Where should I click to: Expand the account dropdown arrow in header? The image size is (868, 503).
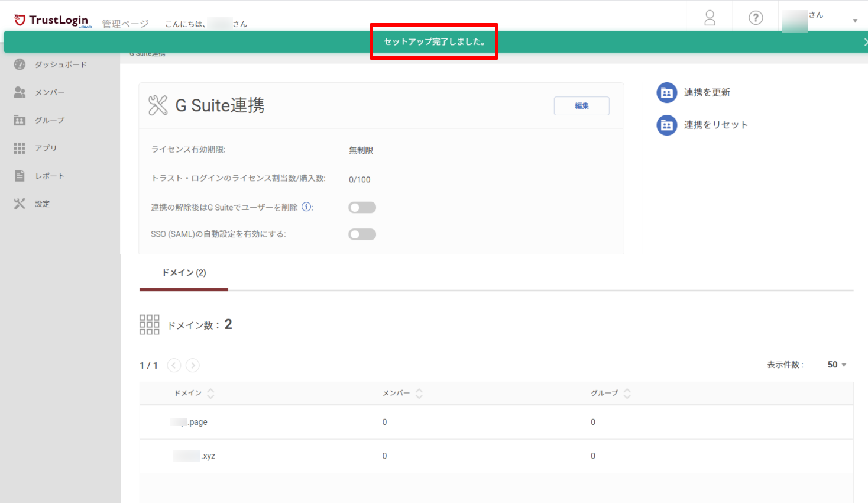click(855, 21)
